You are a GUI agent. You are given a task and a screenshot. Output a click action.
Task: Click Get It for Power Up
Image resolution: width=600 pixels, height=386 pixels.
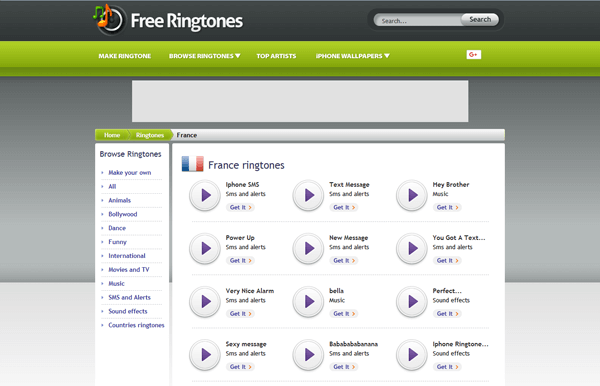click(x=240, y=261)
